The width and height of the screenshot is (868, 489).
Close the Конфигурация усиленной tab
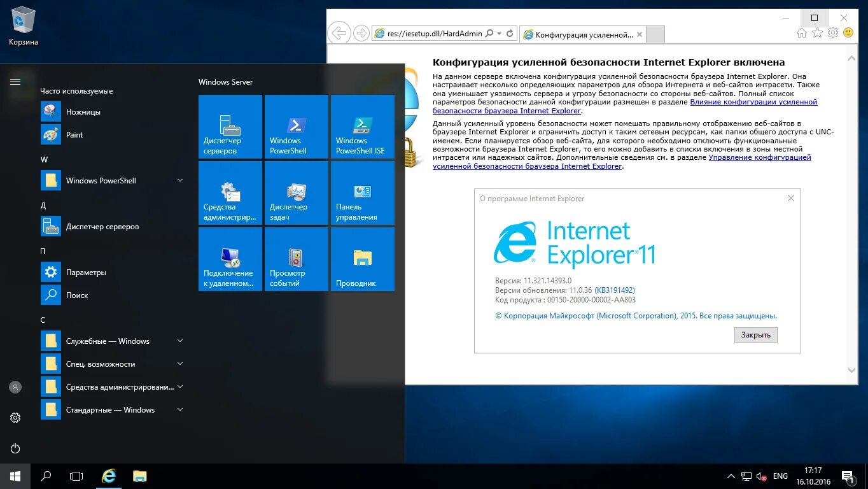click(640, 34)
